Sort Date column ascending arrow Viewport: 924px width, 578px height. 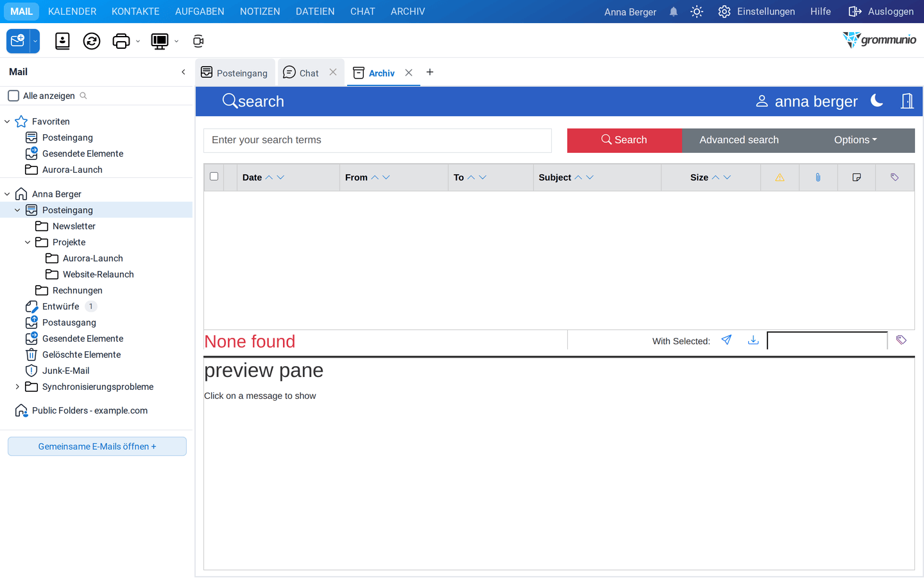pos(269,177)
